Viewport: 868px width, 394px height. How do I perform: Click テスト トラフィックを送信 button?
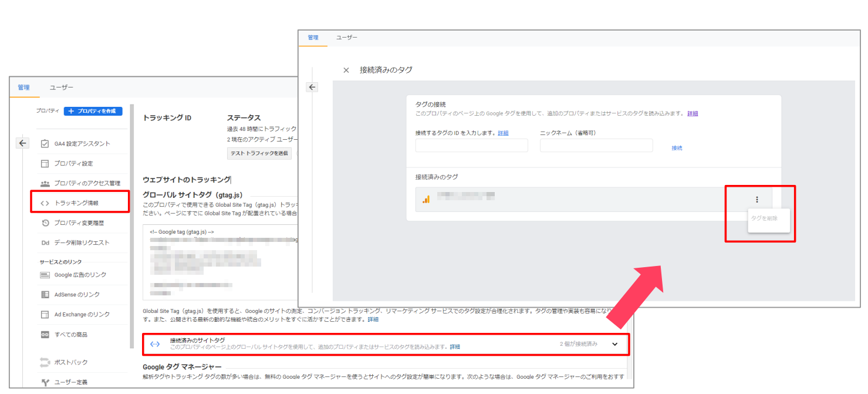pyautogui.click(x=259, y=153)
